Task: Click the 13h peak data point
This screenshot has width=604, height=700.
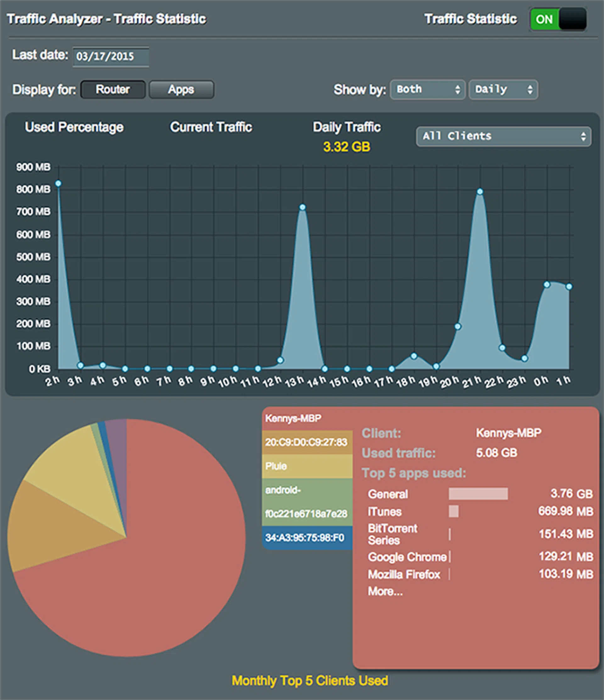Action: click(x=303, y=207)
